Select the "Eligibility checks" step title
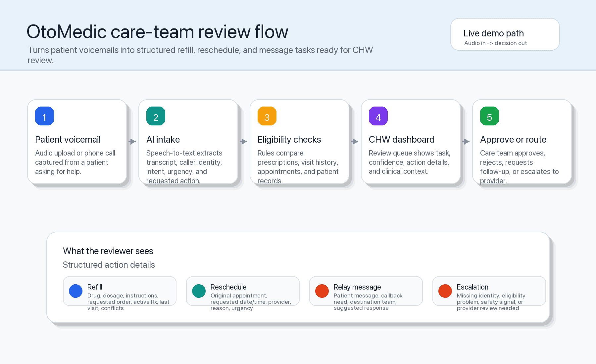596x364 pixels. tap(289, 140)
